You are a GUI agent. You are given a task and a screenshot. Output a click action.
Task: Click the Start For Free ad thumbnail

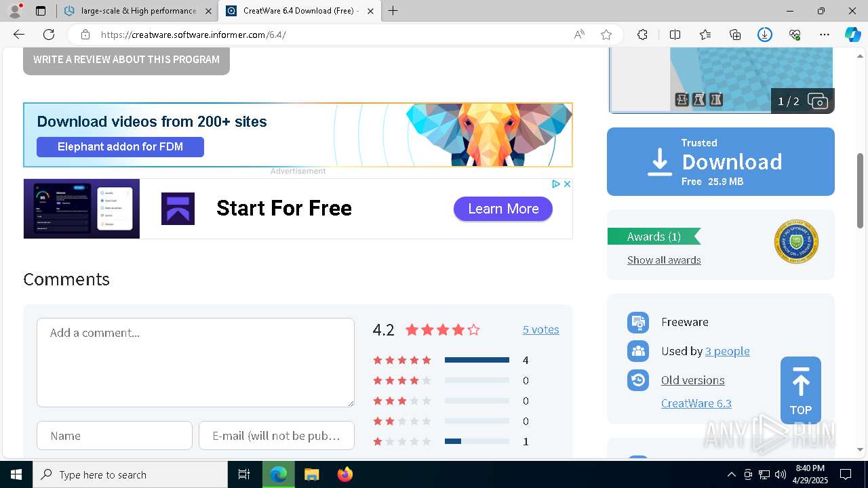[81, 209]
